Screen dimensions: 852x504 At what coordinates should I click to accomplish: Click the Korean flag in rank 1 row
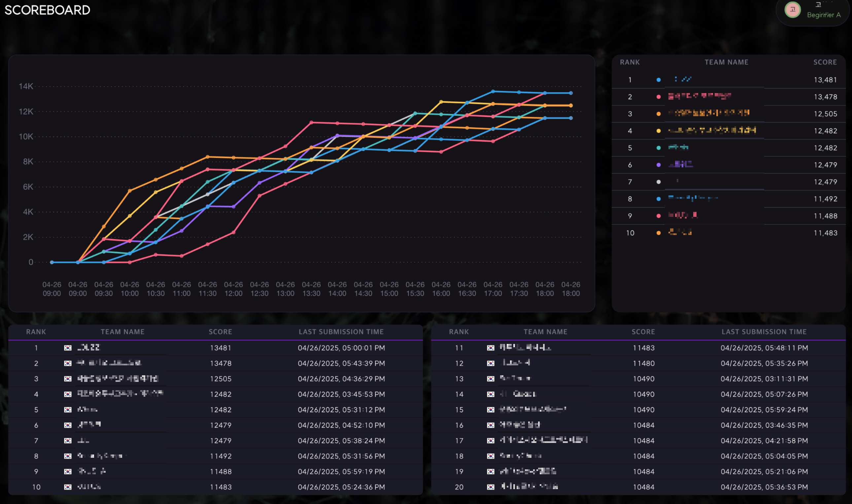coord(68,348)
